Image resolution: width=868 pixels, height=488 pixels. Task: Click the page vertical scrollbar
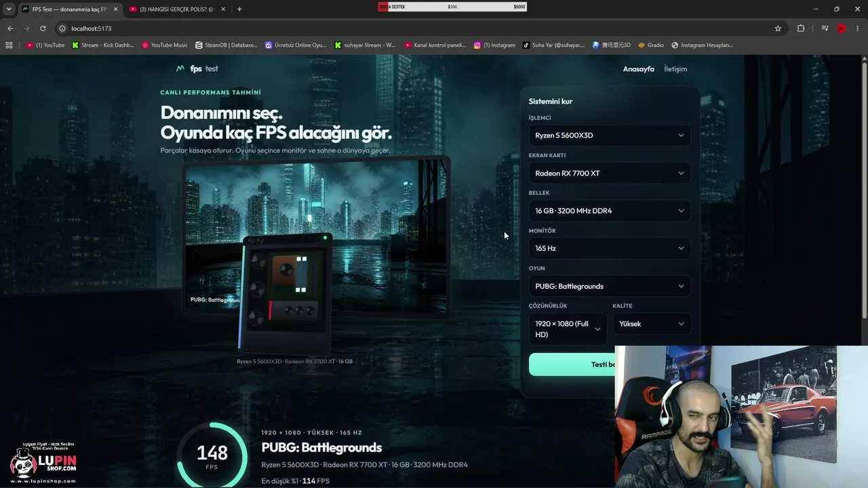click(x=864, y=190)
